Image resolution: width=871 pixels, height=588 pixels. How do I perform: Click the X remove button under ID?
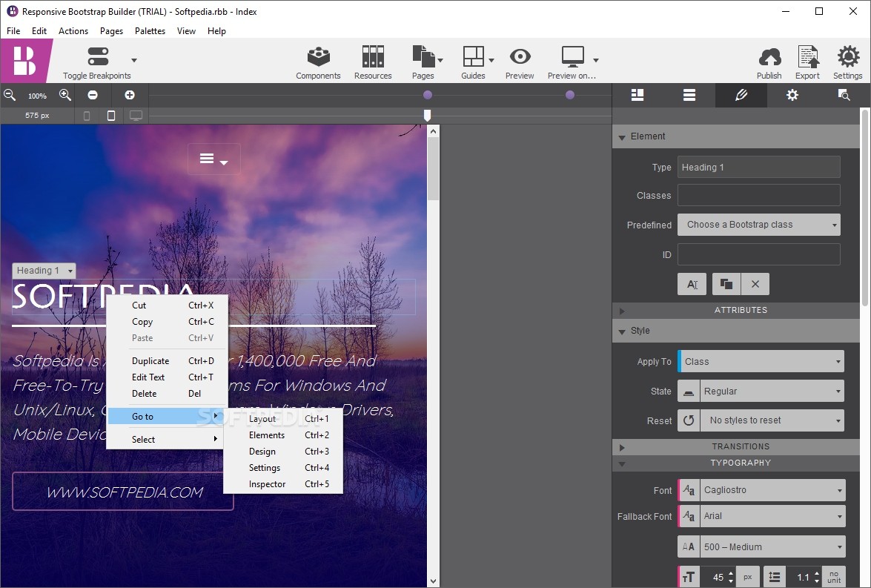click(755, 284)
